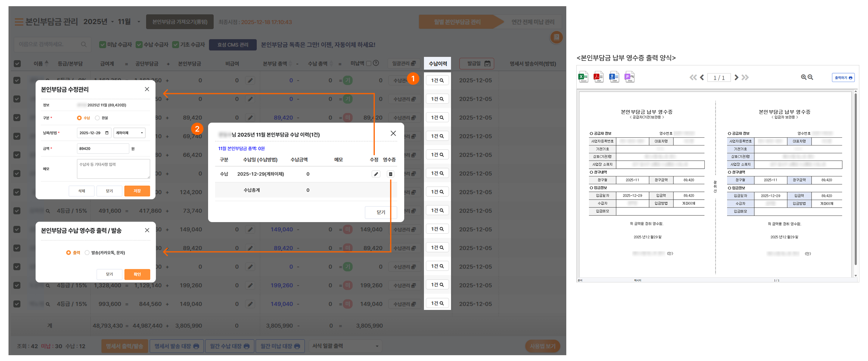Export receipt as Excel file icon
Screen dimensions: 868x361
click(x=583, y=77)
